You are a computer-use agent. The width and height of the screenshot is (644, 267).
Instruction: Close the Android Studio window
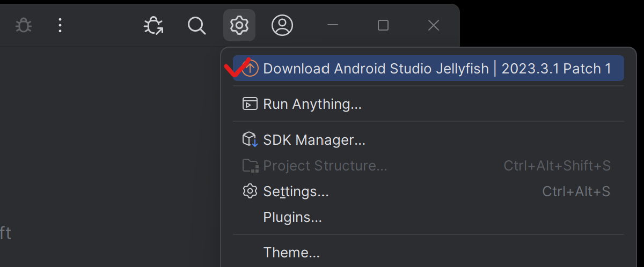tap(434, 25)
